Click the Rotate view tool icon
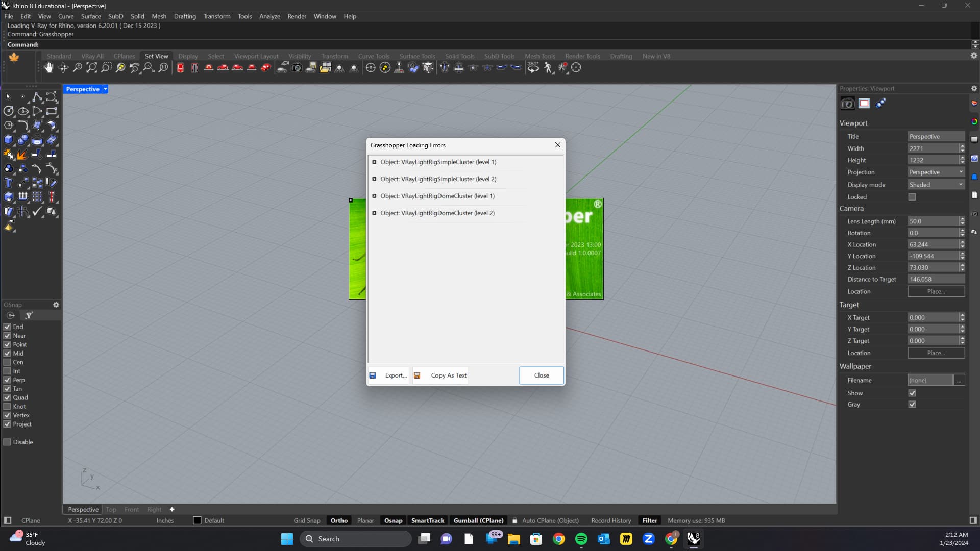Image resolution: width=980 pixels, height=551 pixels. click(63, 68)
